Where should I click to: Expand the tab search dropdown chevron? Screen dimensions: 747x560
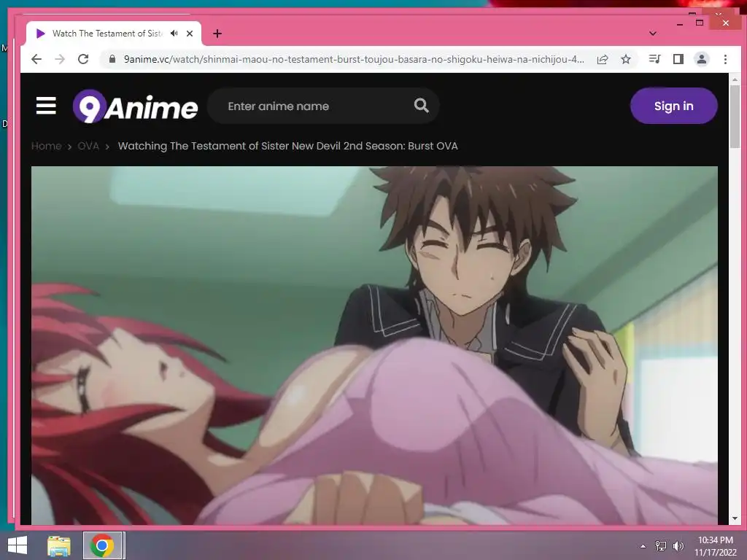point(653,34)
